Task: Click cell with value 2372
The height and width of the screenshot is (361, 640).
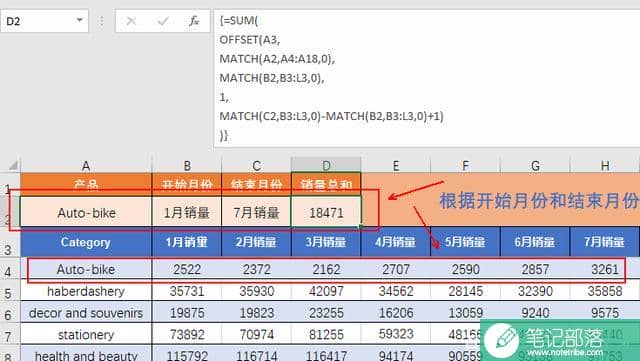Action: (256, 269)
